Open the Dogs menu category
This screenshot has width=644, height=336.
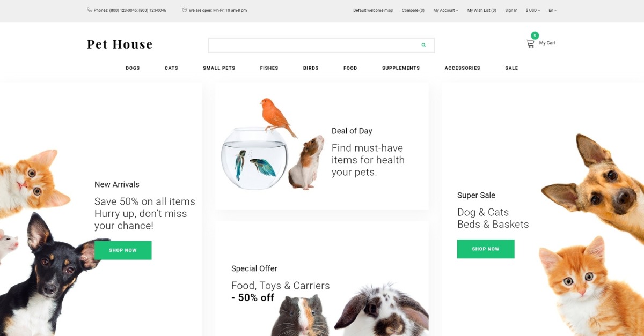[133, 68]
